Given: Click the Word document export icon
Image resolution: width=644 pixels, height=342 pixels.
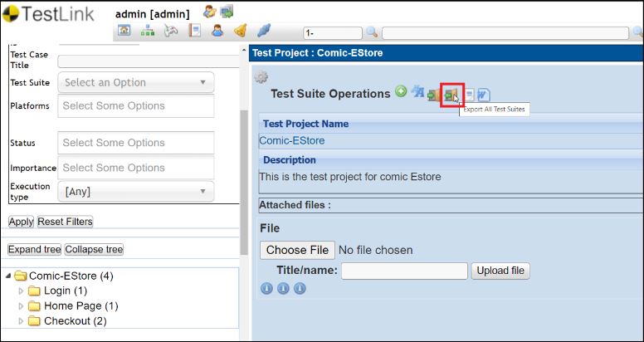Looking at the screenshot, I should tap(484, 95).
